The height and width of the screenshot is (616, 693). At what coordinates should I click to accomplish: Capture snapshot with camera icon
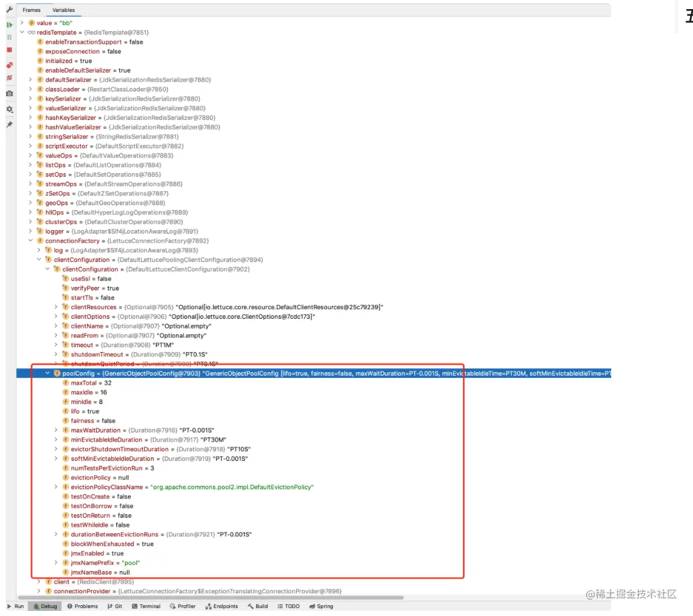pos(9,94)
